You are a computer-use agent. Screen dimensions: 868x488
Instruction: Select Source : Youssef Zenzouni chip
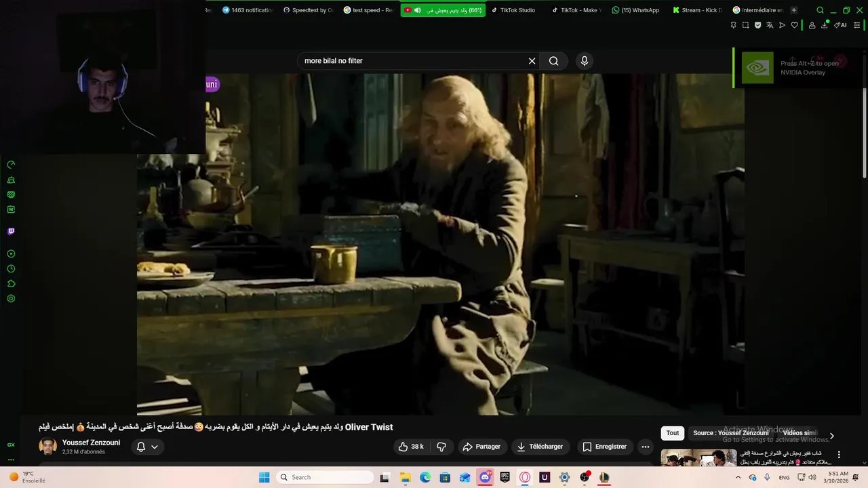pyautogui.click(x=731, y=433)
